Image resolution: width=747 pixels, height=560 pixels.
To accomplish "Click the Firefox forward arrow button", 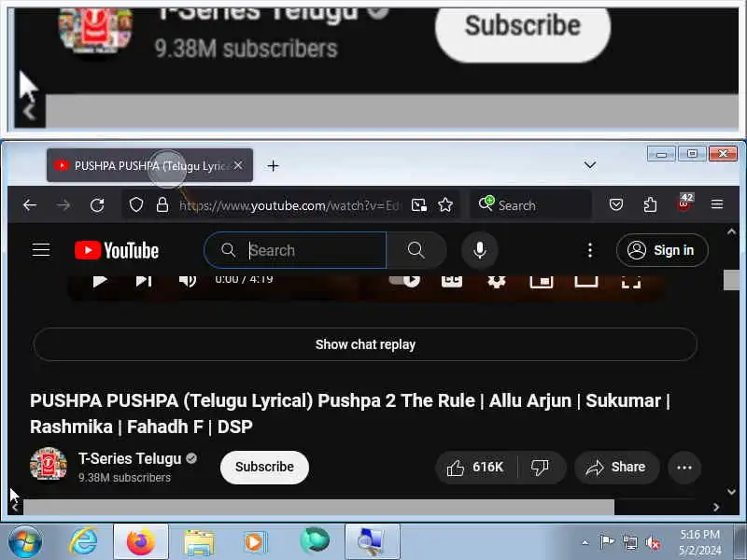I will [63, 205].
